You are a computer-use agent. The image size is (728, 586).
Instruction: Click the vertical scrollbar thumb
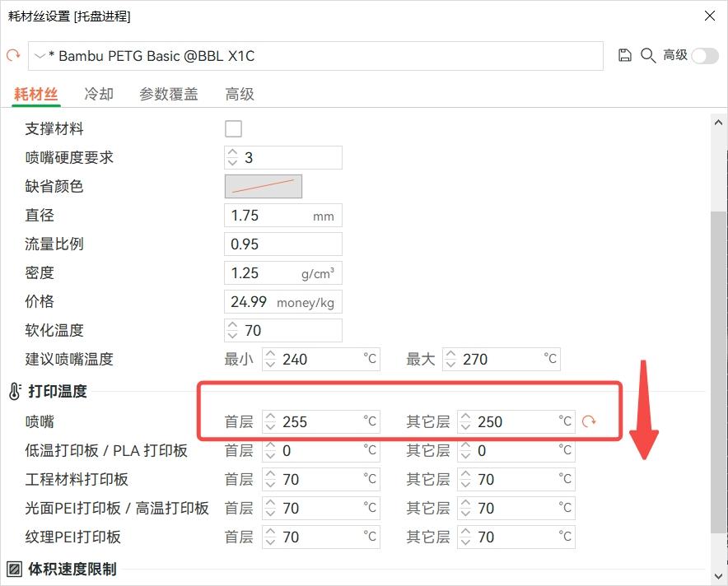click(x=718, y=373)
